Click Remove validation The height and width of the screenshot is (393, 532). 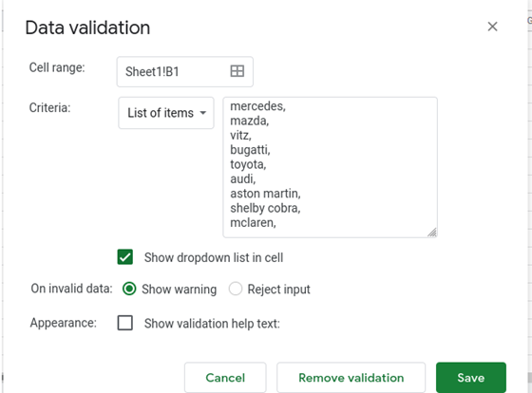point(351,378)
